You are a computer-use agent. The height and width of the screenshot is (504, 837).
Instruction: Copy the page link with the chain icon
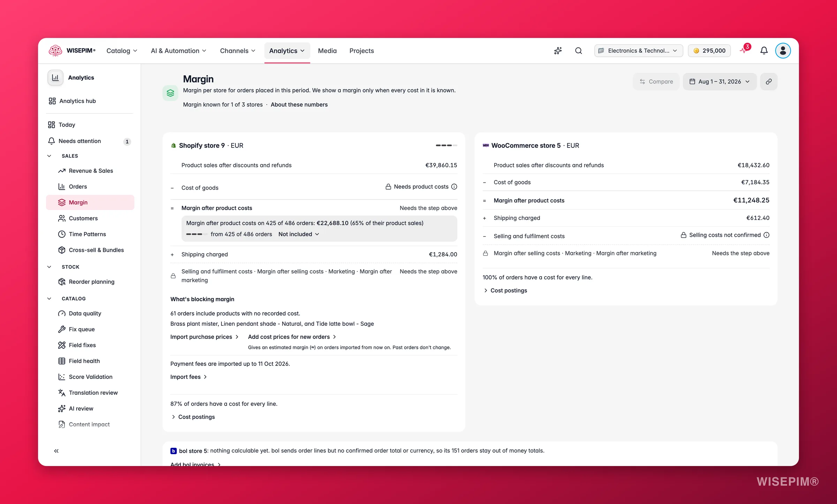coord(769,82)
